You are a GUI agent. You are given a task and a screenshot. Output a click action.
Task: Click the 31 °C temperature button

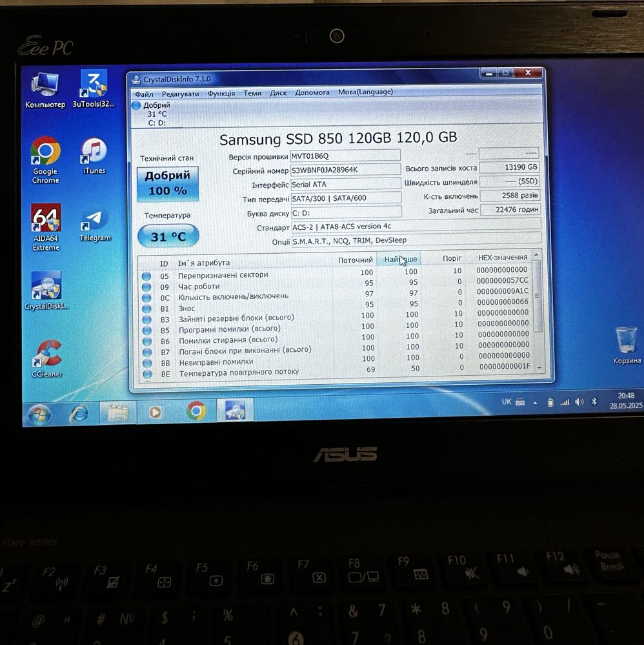[168, 236]
